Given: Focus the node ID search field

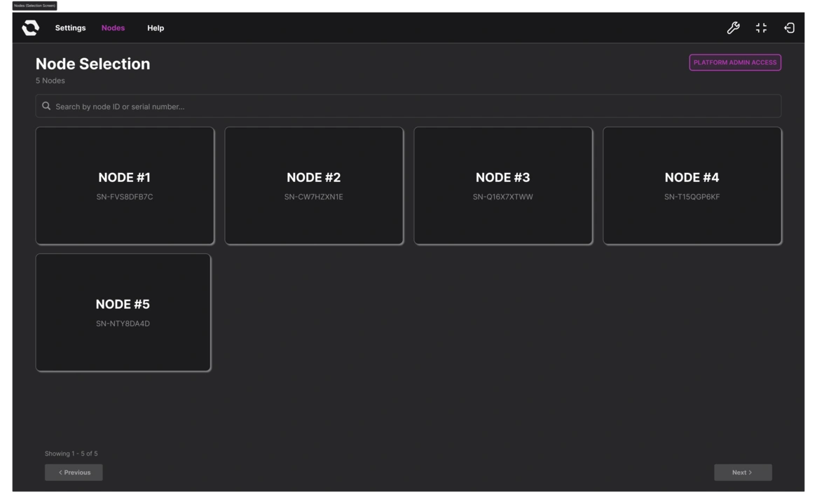Looking at the screenshot, I should tap(408, 106).
